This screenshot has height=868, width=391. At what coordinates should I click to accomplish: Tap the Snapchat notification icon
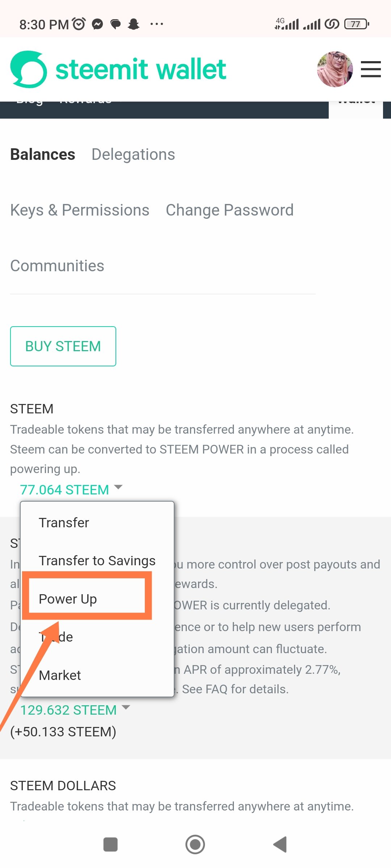pos(134,24)
